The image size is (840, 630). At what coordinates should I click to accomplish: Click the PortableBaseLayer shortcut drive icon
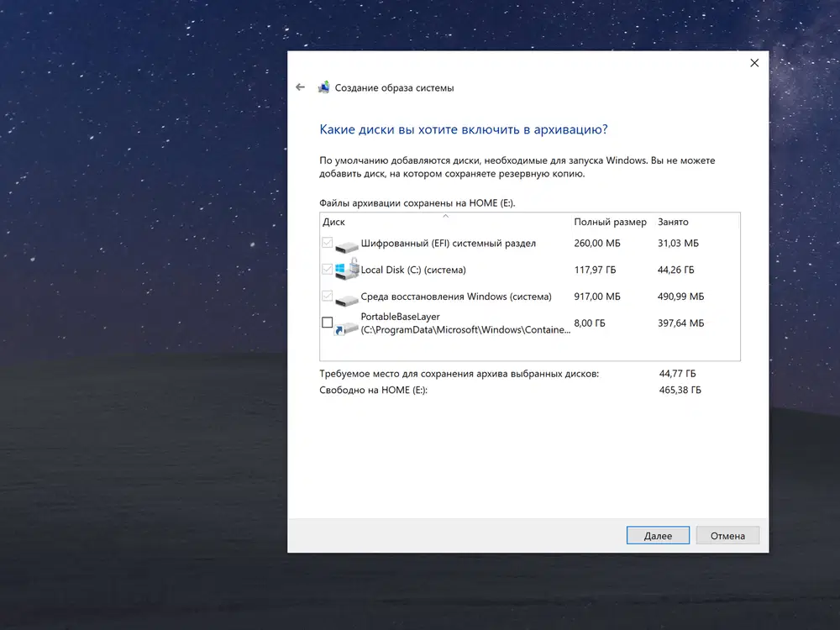pos(345,328)
